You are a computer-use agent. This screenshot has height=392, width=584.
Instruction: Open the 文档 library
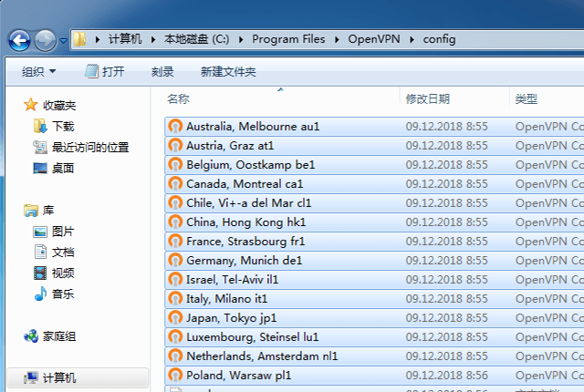point(63,253)
